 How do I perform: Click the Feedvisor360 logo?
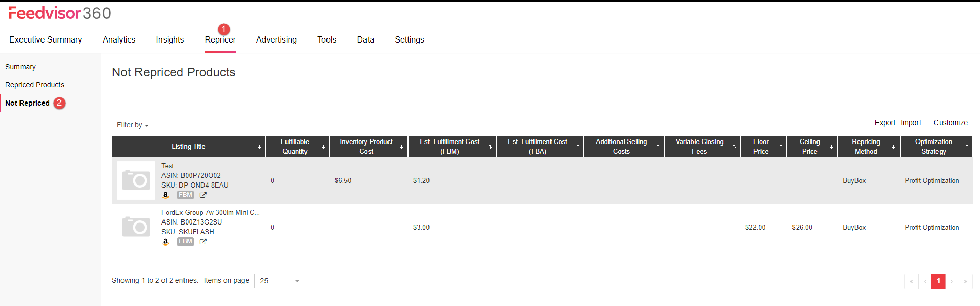pyautogui.click(x=59, y=13)
